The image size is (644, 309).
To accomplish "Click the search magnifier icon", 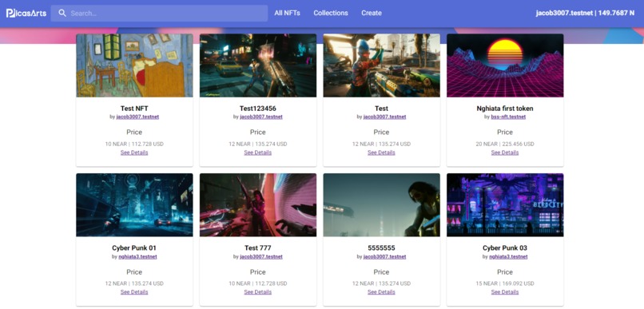I will (x=62, y=13).
